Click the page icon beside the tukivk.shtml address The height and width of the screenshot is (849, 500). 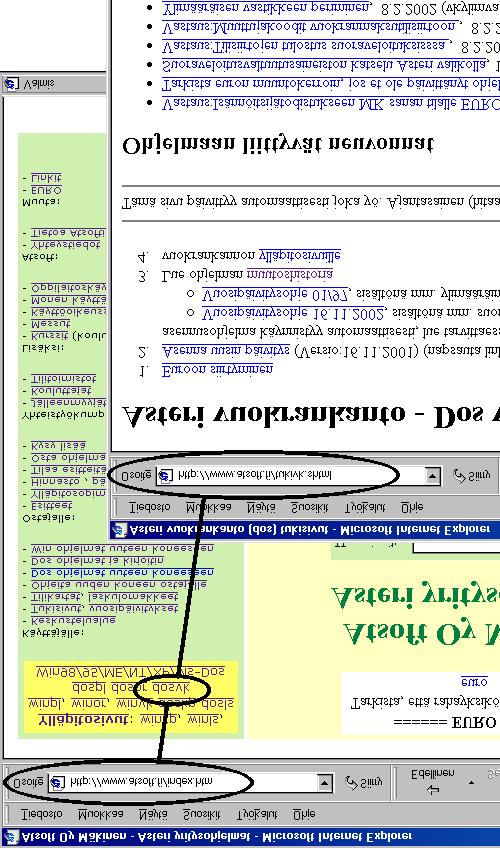tap(165, 476)
